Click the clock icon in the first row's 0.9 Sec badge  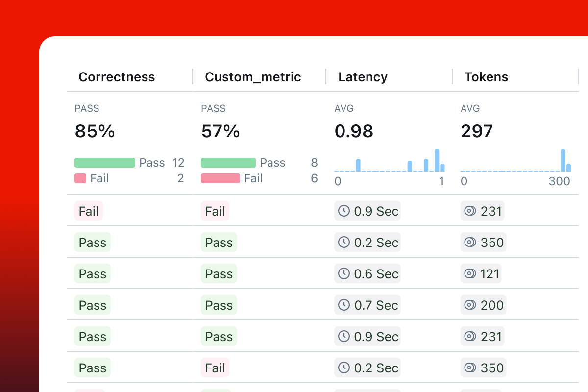pos(344,211)
